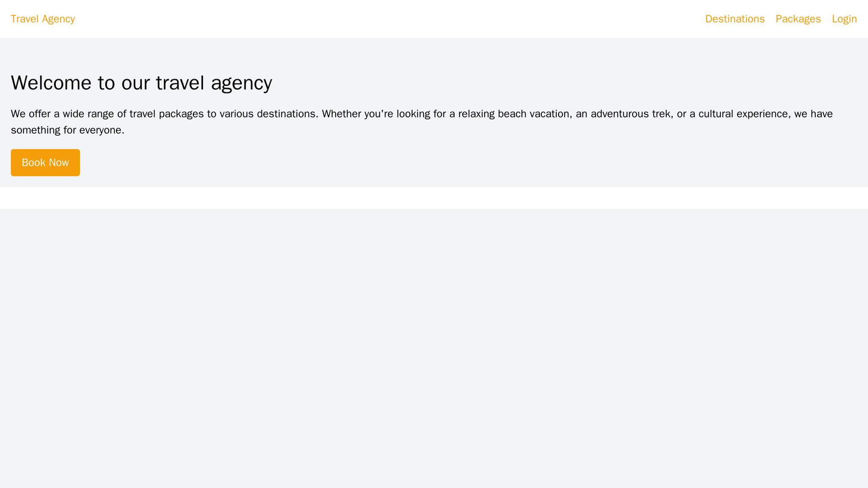Click "something for everyone" on the second line
This screenshot has height=488, width=868.
[66, 130]
